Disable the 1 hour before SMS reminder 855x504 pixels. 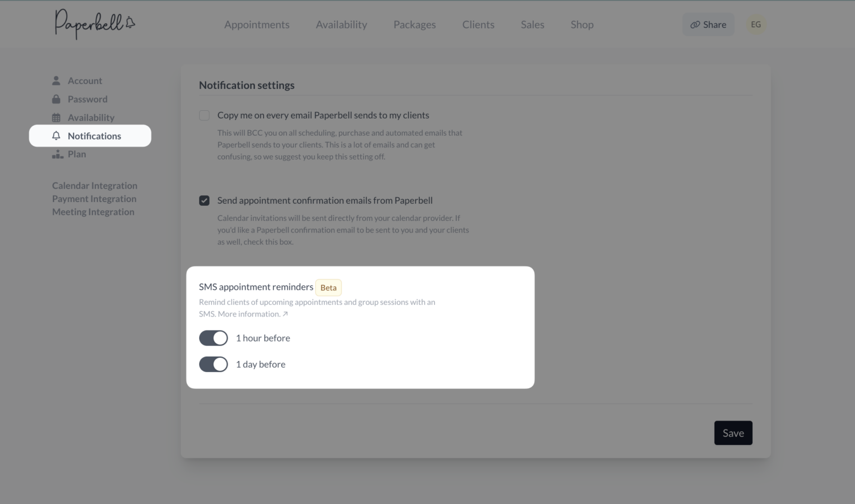213,338
